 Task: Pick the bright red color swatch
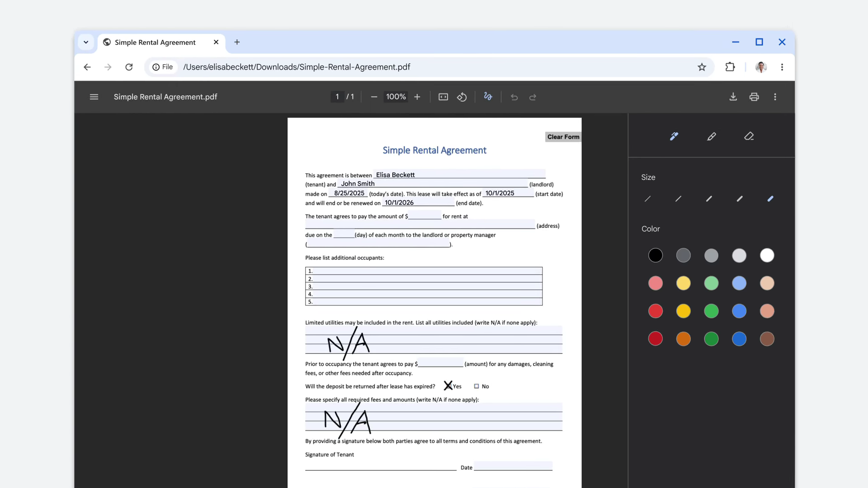click(x=655, y=311)
